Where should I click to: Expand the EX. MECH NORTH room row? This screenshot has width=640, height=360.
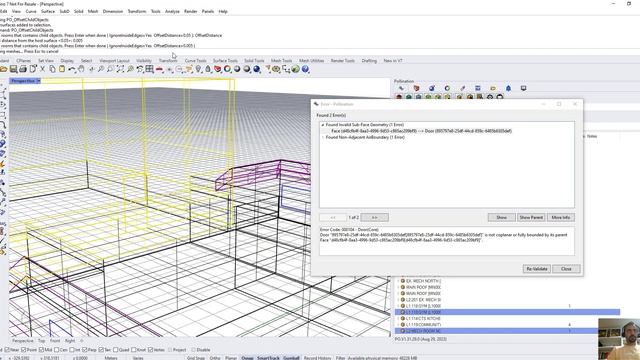click(398, 281)
